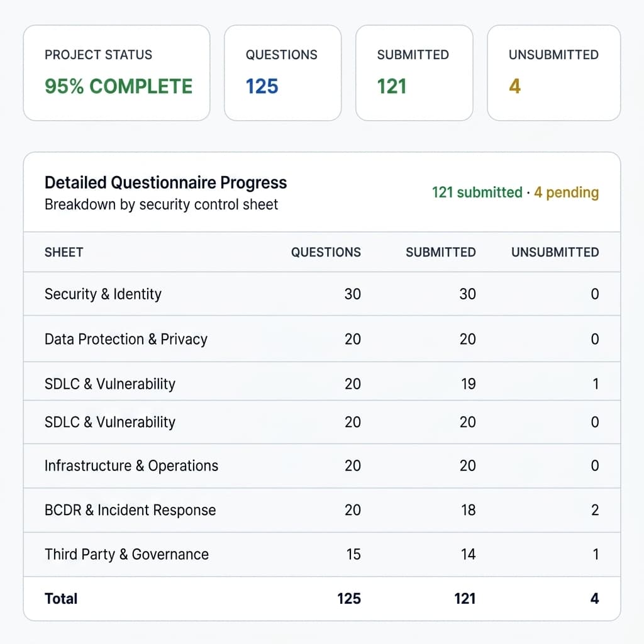
Task: Click the green 121 submitted text
Action: [477, 192]
